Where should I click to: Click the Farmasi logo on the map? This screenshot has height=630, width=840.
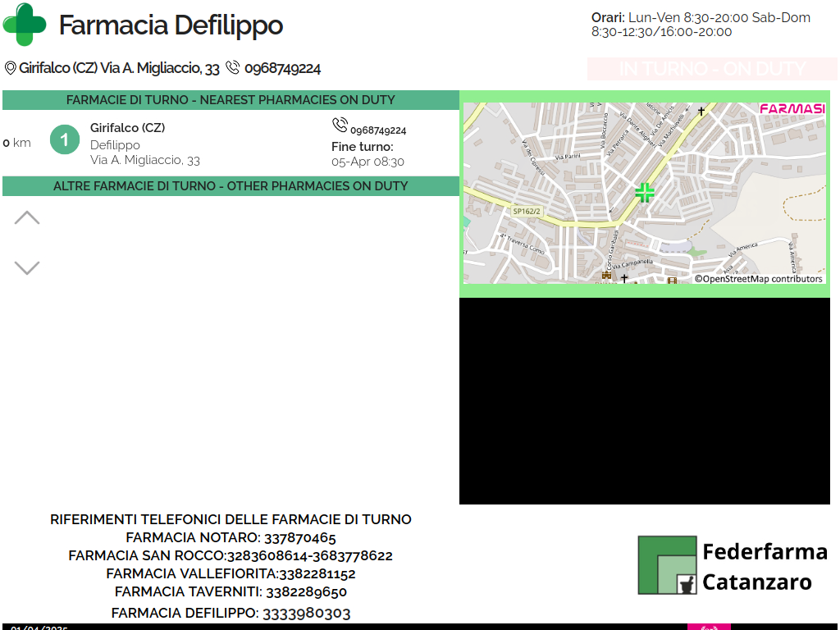click(792, 109)
